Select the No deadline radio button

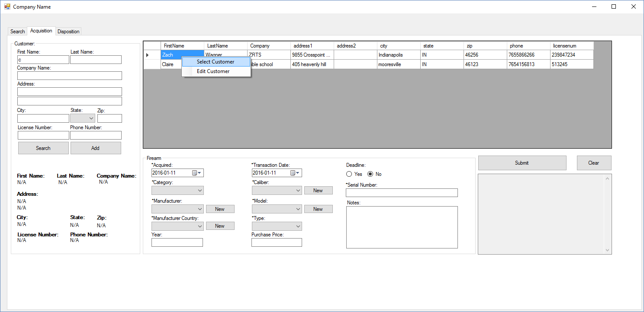point(370,174)
